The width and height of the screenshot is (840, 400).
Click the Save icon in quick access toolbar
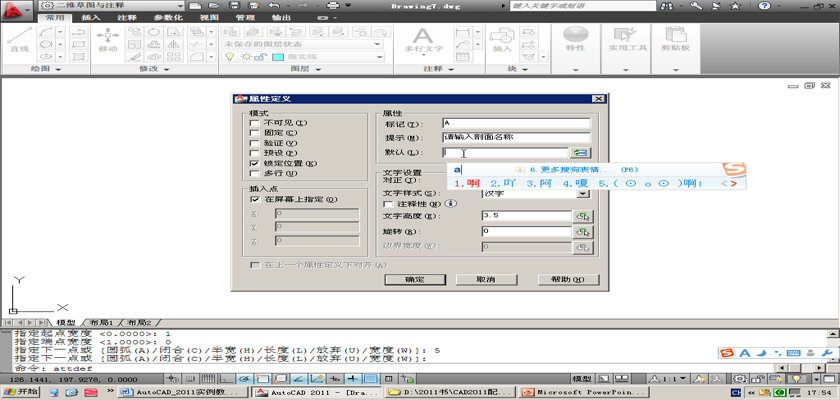234,6
